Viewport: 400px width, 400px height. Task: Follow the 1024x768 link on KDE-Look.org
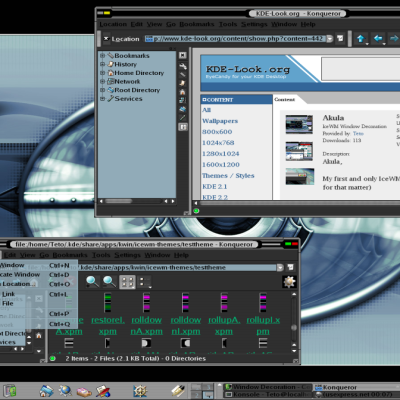[x=218, y=143]
